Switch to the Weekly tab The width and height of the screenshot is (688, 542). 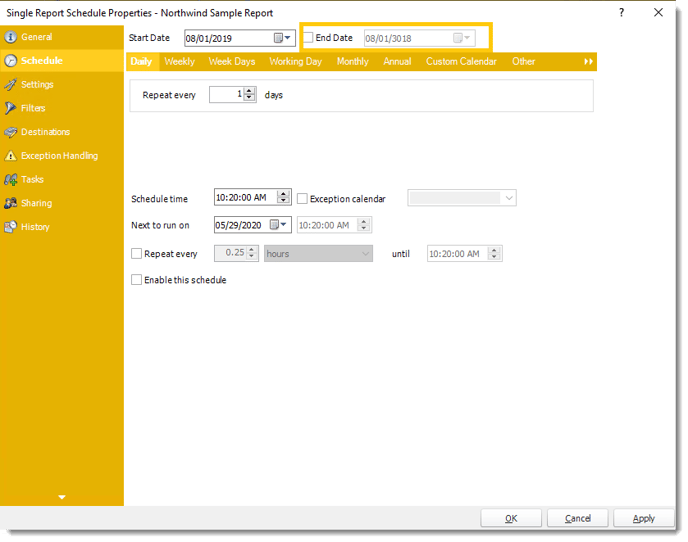179,62
